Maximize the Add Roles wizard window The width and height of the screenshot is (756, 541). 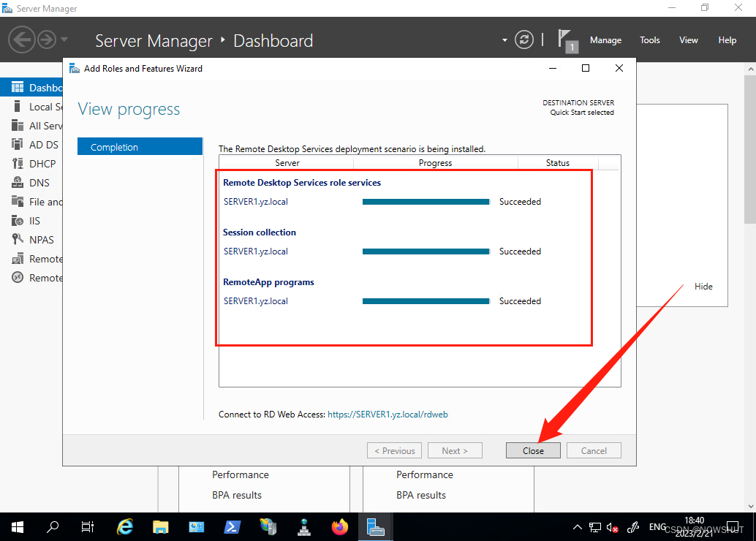(x=586, y=69)
